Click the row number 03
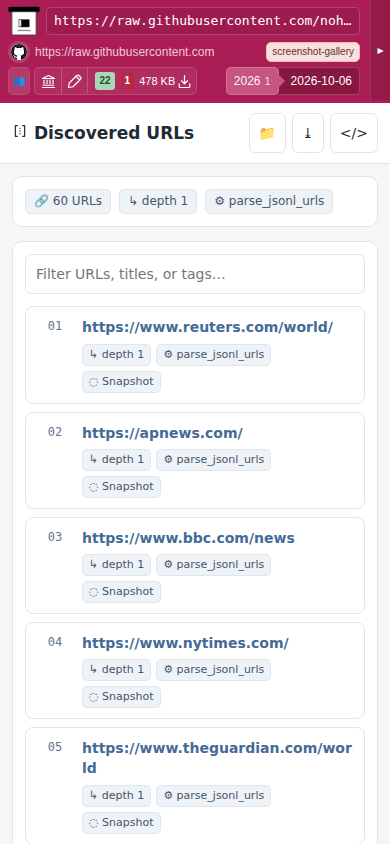The height and width of the screenshot is (844, 390). tap(55, 537)
